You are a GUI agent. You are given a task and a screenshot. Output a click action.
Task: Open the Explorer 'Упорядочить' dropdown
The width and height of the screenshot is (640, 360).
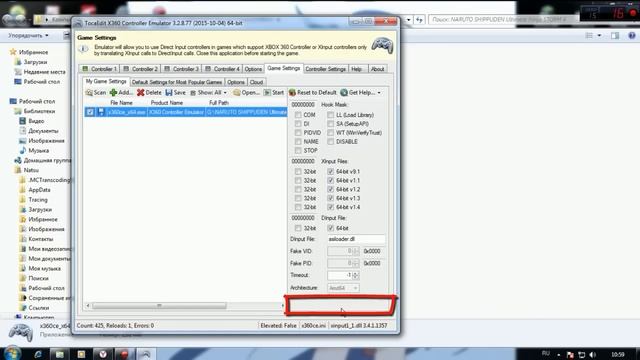coord(28,36)
